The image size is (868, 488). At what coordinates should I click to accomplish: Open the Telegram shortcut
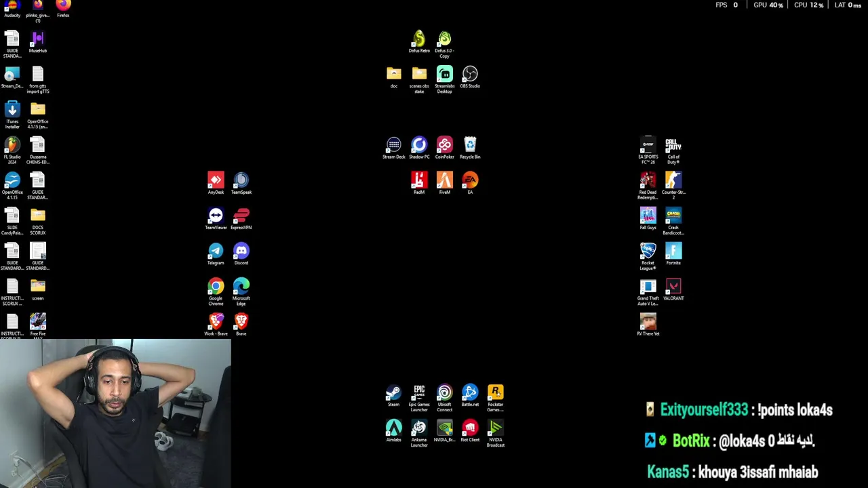point(216,254)
